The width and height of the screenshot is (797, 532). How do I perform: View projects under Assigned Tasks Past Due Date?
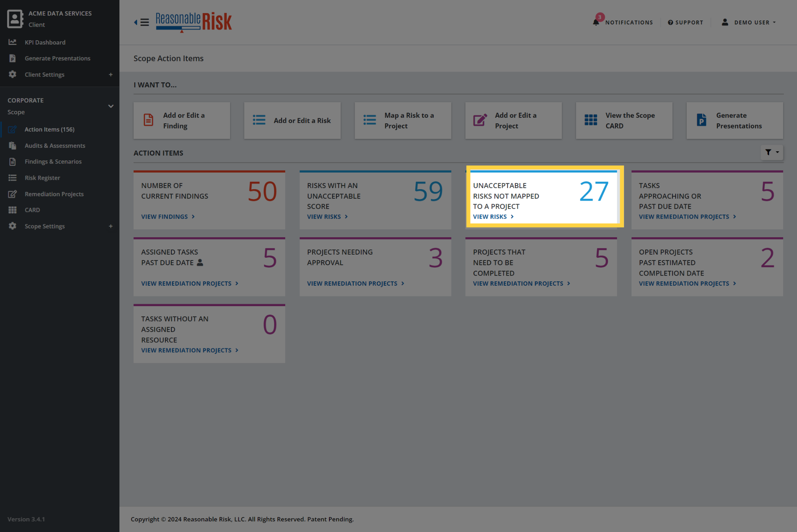coord(190,283)
